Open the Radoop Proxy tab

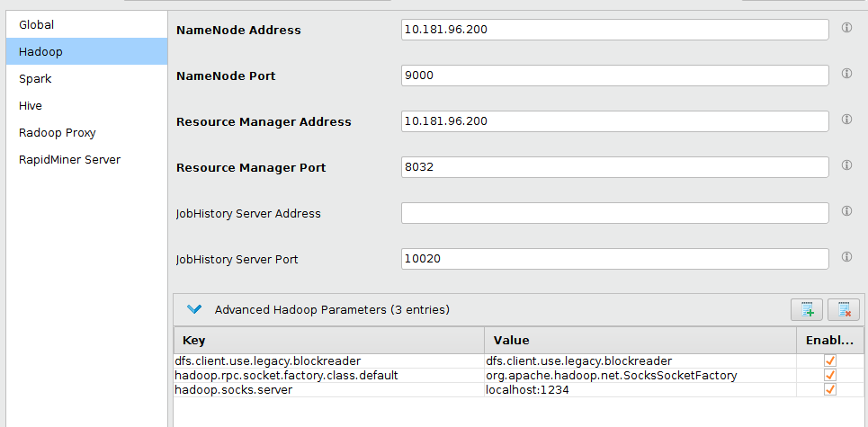pos(58,133)
